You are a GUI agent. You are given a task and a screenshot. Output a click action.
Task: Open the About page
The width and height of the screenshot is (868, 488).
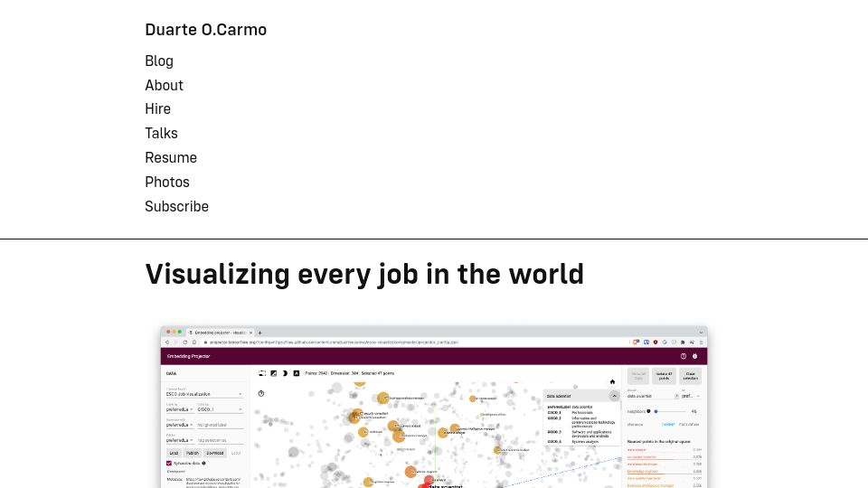164,85
